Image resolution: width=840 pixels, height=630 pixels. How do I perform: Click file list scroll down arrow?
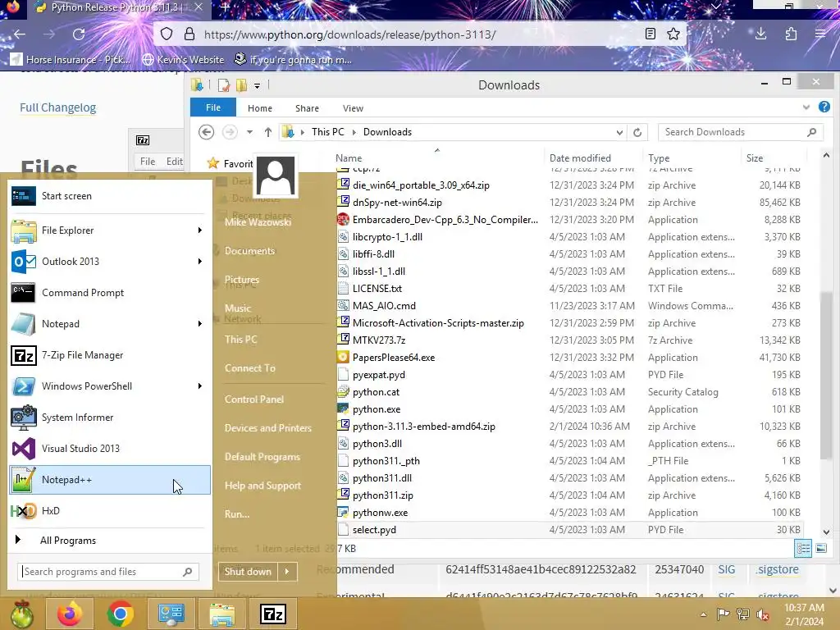(x=826, y=532)
